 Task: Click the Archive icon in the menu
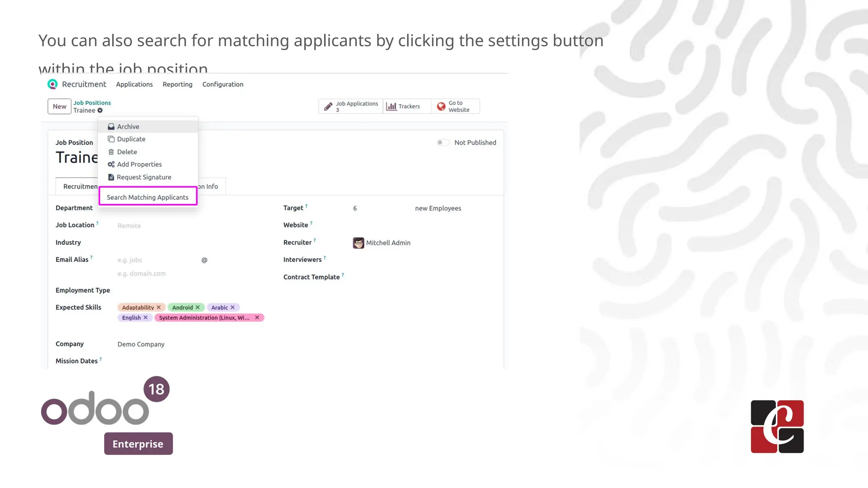click(111, 127)
